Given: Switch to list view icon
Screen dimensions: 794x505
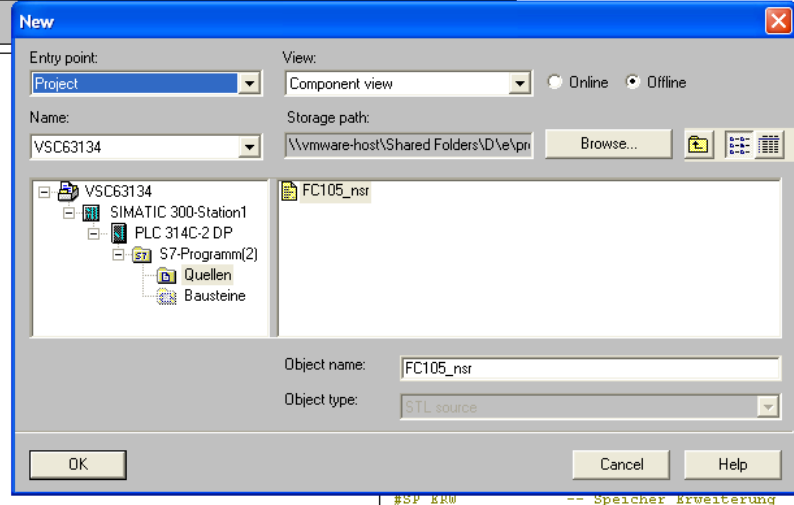Looking at the screenshot, I should coord(740,145).
